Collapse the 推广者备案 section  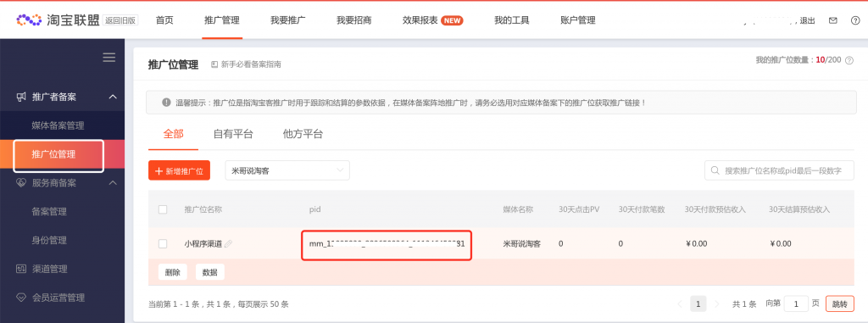pos(113,97)
